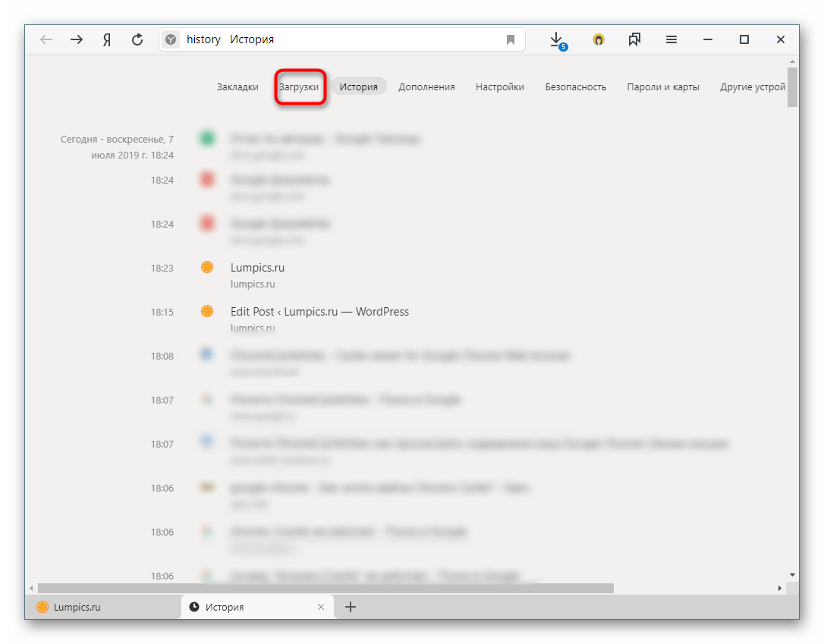Open the Пароли и карты section

click(x=663, y=87)
